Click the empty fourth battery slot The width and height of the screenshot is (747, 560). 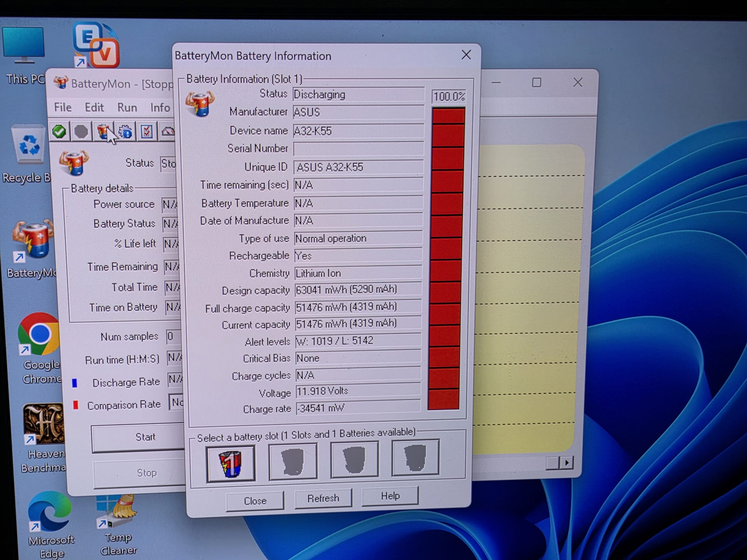(416, 457)
